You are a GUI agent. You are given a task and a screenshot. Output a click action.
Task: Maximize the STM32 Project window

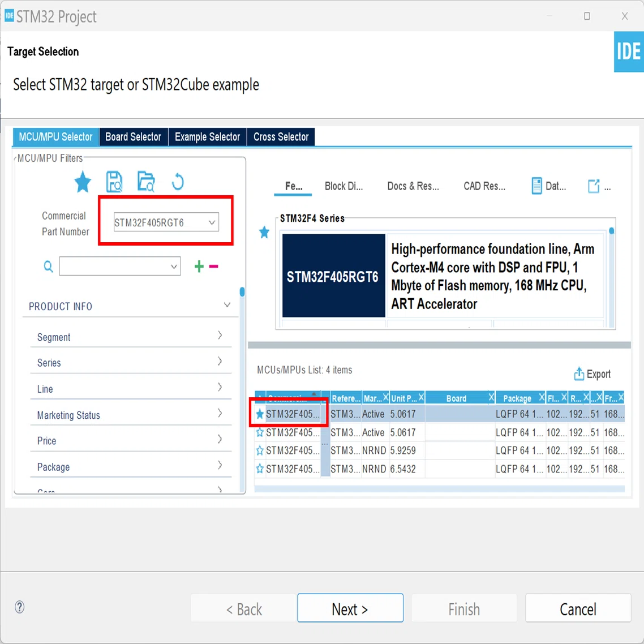tap(587, 16)
